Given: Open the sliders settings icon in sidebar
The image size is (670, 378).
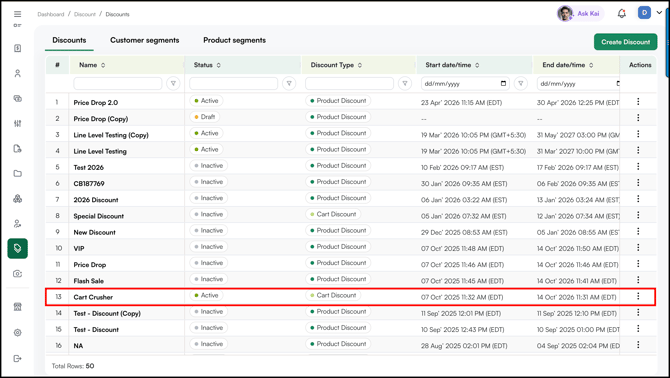Looking at the screenshot, I should [x=18, y=123].
